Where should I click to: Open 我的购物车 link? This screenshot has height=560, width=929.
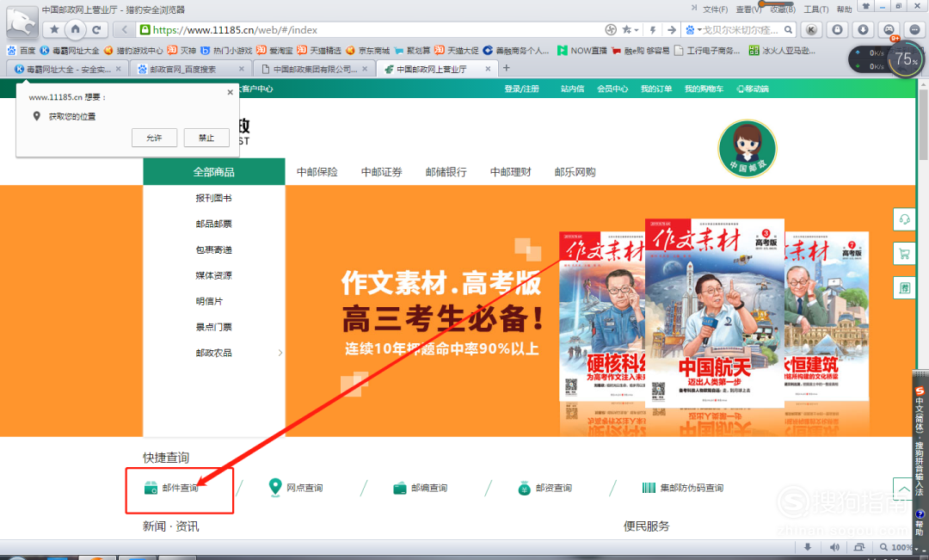704,89
